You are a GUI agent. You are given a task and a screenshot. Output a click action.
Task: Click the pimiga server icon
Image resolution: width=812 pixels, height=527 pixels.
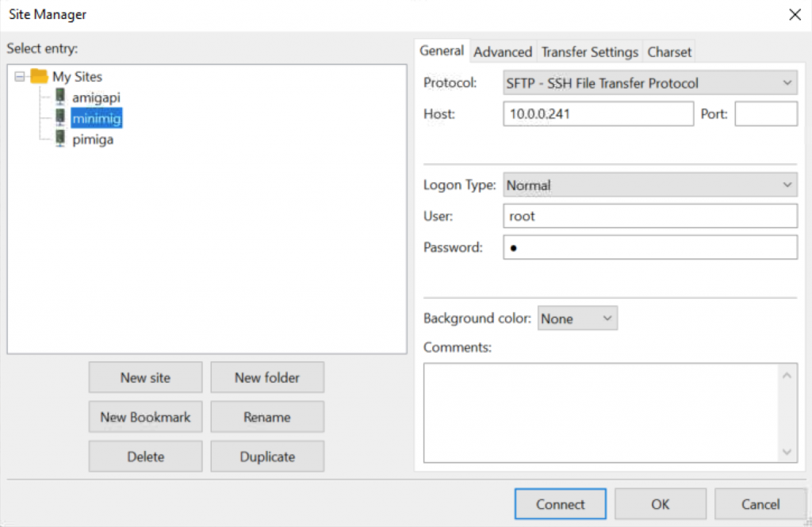pyautogui.click(x=60, y=139)
